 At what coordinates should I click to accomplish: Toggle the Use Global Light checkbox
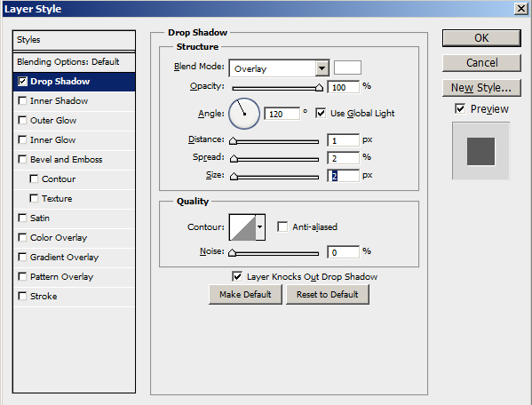coord(321,113)
